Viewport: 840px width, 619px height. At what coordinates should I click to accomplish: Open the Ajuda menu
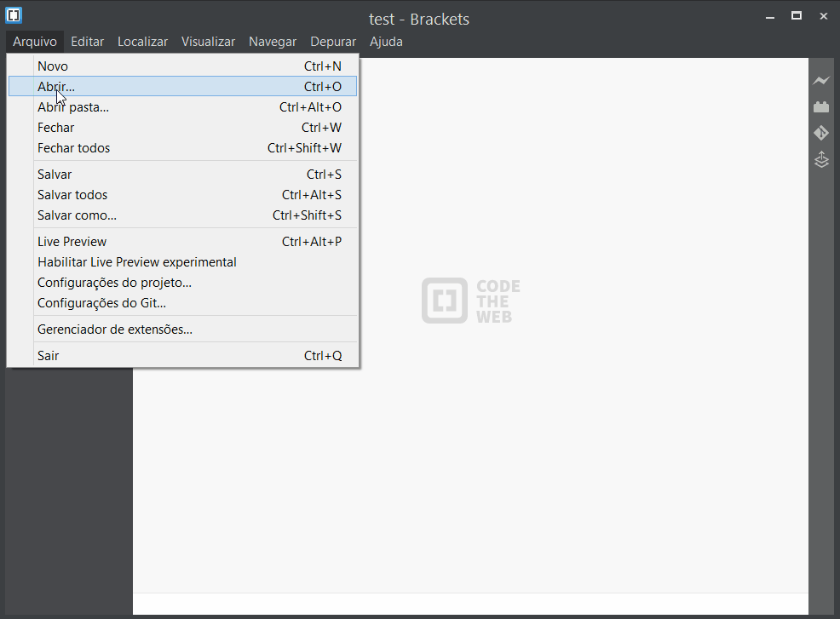(386, 41)
